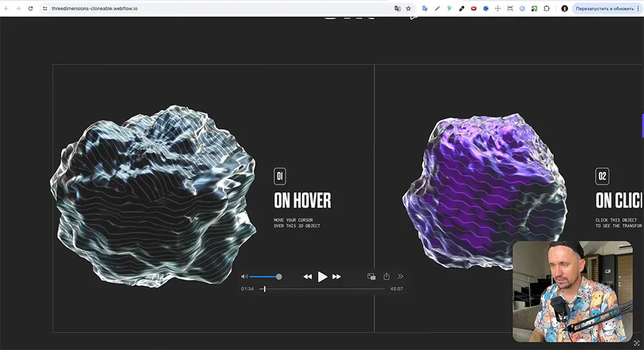Viewport: 644px width, 350px height.
Task: Seek using the video progress bar playhead
Action: pyautogui.click(x=265, y=289)
